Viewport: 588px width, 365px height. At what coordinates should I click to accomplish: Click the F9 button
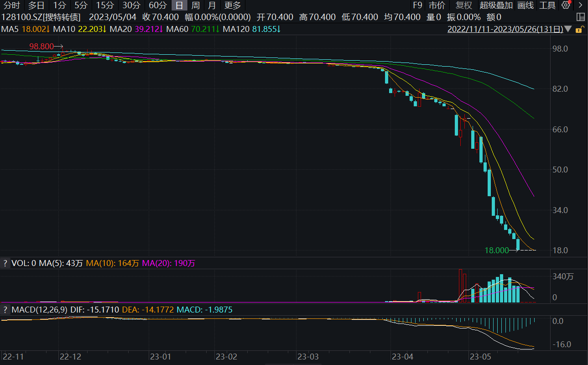[x=417, y=5]
